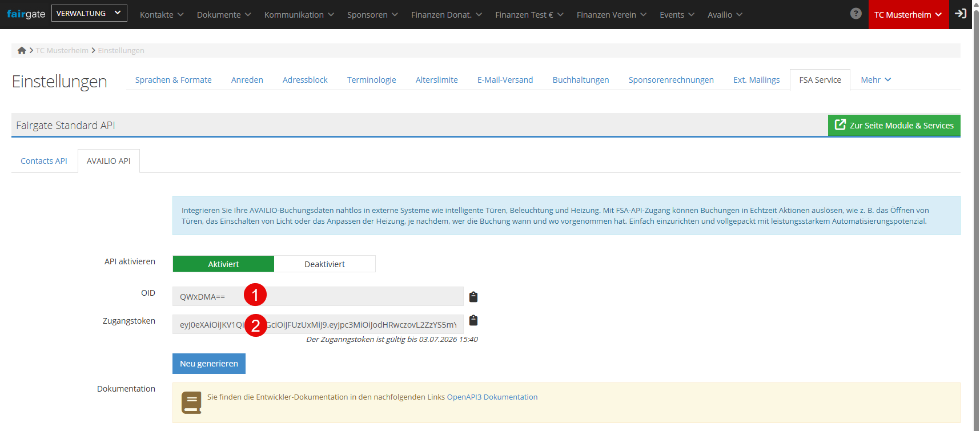Click the fairgate logo
Screen dimensions: 980x431
[26, 14]
